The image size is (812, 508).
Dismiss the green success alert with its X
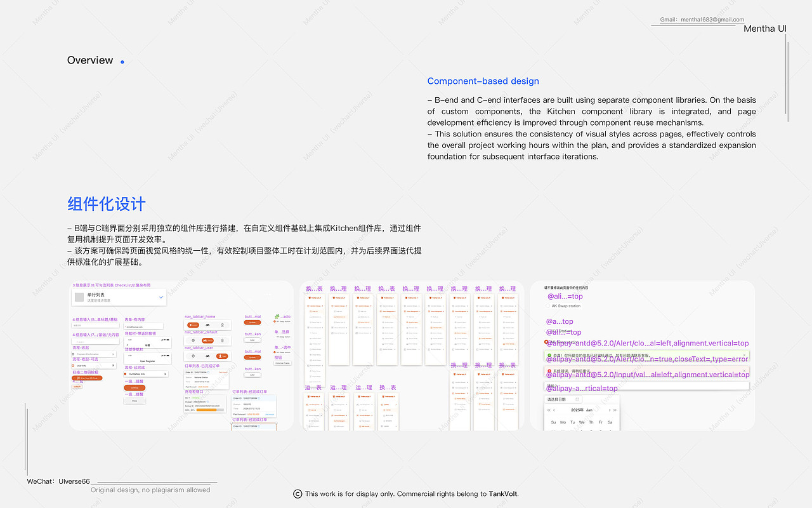[744, 355]
